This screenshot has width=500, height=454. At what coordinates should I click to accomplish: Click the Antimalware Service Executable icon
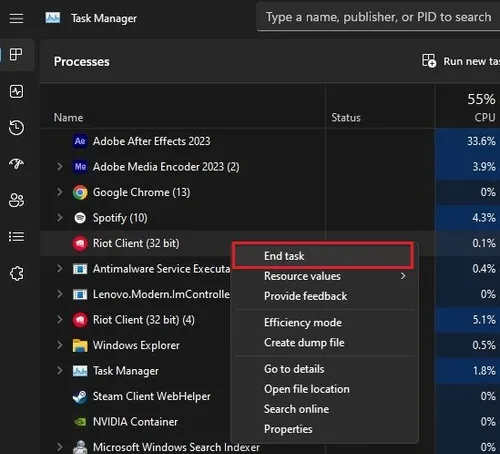click(80, 269)
